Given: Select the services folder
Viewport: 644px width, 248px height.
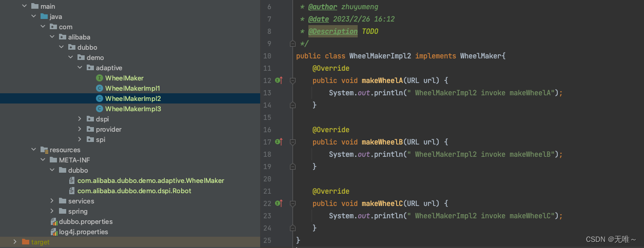Looking at the screenshot, I should pos(81,201).
